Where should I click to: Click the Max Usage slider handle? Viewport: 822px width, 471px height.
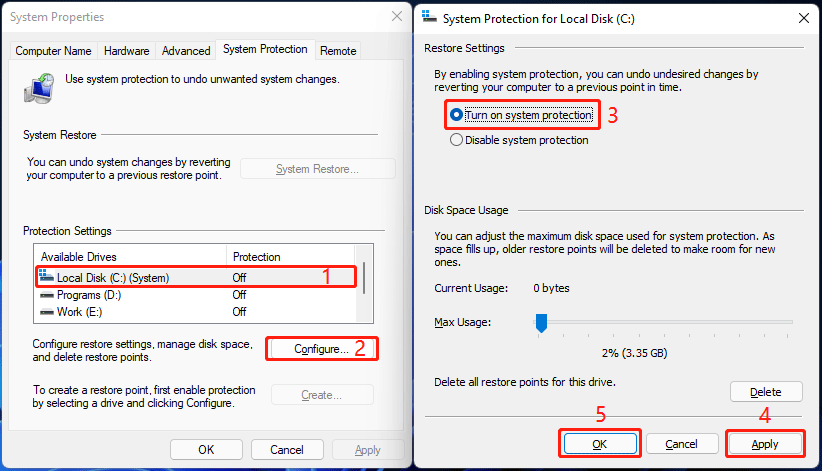pyautogui.click(x=541, y=322)
